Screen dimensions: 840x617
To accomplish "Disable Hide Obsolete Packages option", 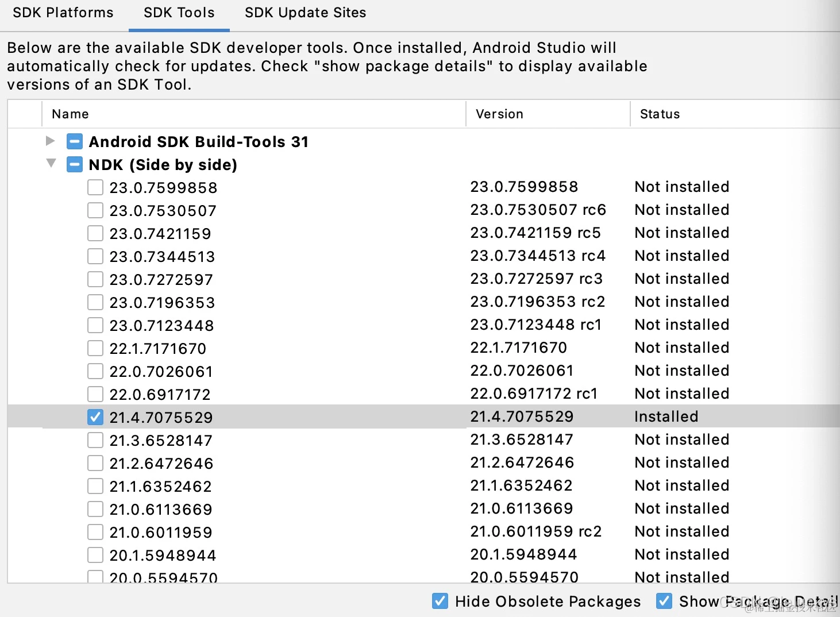I will pos(440,601).
